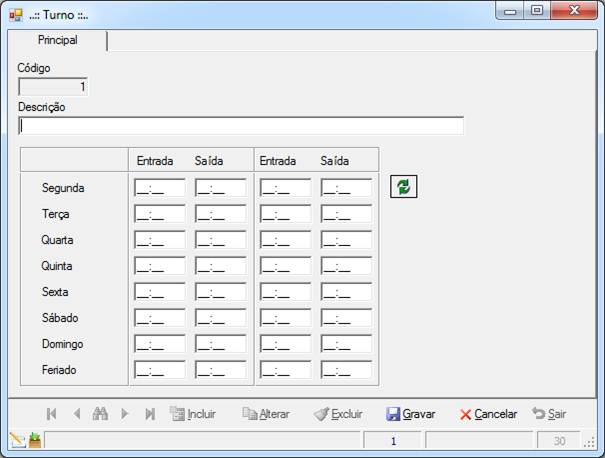Screen dimensions: 605x458
Task: Click Segunda first Entrada time field
Action: (160, 188)
